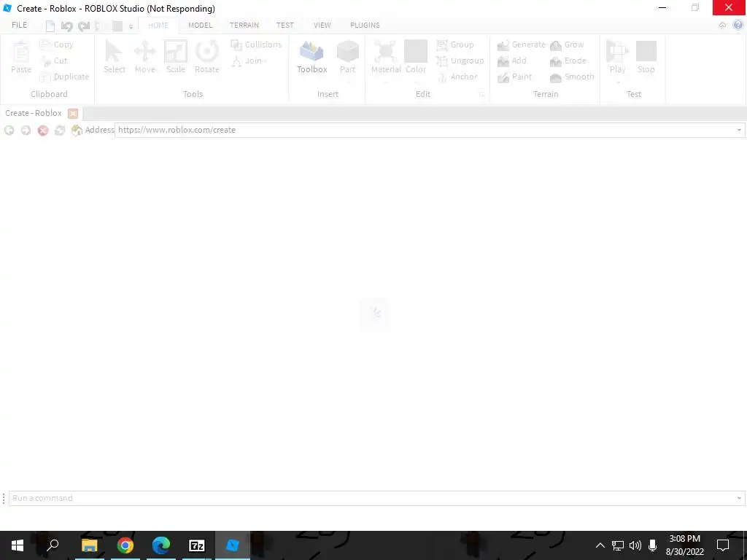
Task: Open Help via the question mark icon
Action: point(738,26)
